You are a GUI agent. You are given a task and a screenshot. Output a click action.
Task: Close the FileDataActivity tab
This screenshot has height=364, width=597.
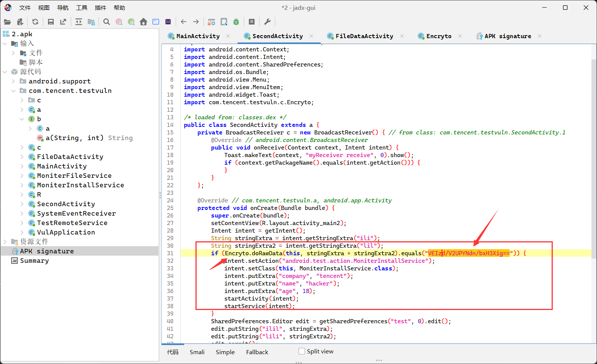pyautogui.click(x=402, y=36)
